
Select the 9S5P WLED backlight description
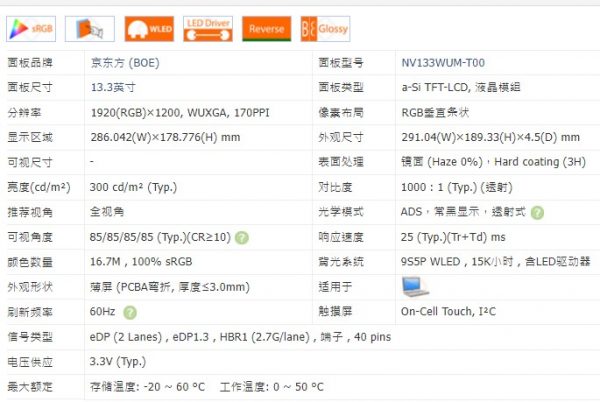(x=496, y=262)
